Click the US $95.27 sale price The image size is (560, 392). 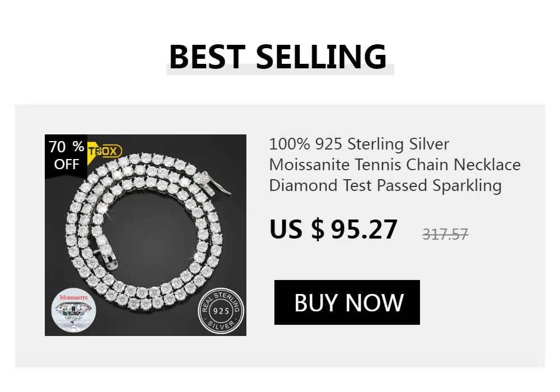pyautogui.click(x=333, y=229)
